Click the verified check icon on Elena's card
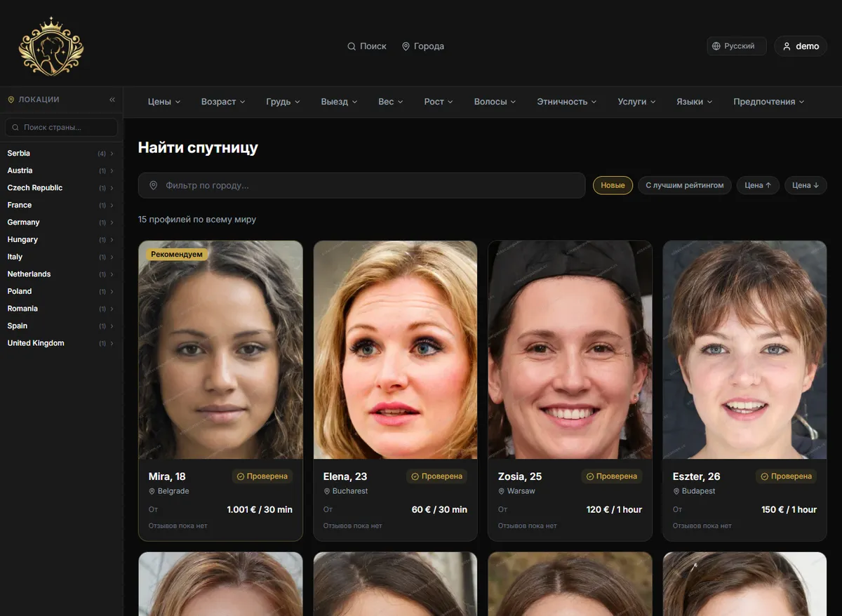The height and width of the screenshot is (616, 842). pyautogui.click(x=415, y=476)
